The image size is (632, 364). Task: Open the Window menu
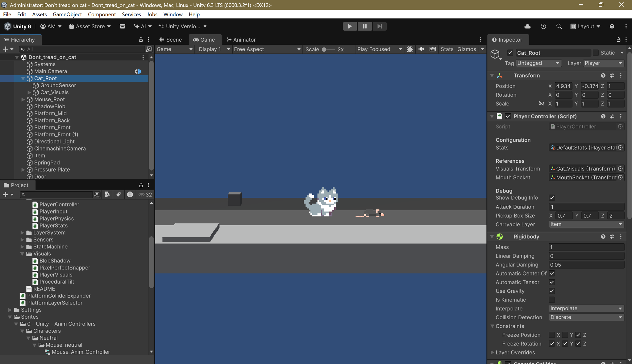(173, 14)
